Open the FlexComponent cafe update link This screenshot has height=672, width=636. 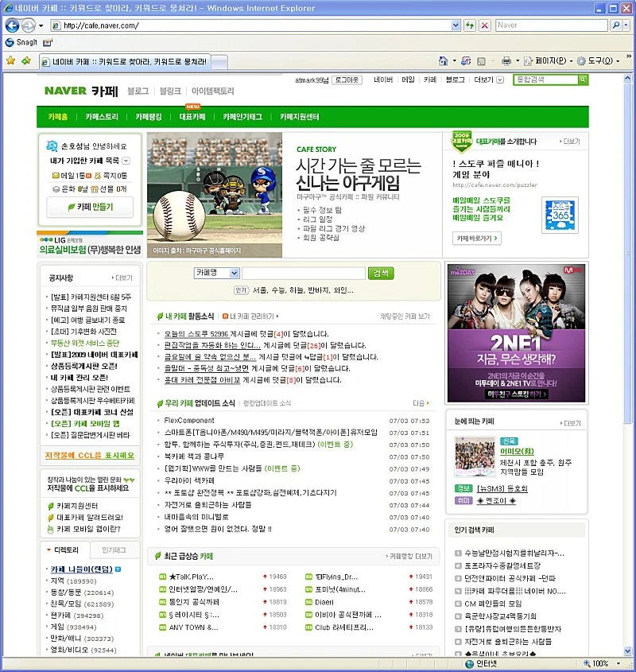click(189, 421)
